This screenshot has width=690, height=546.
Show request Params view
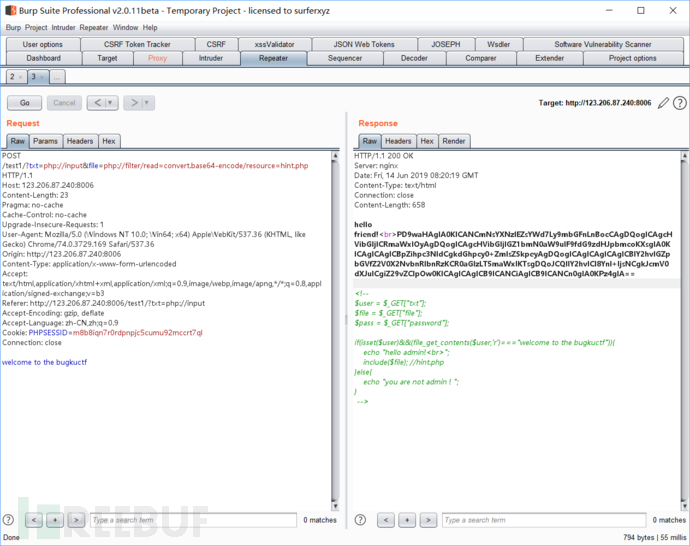[45, 141]
